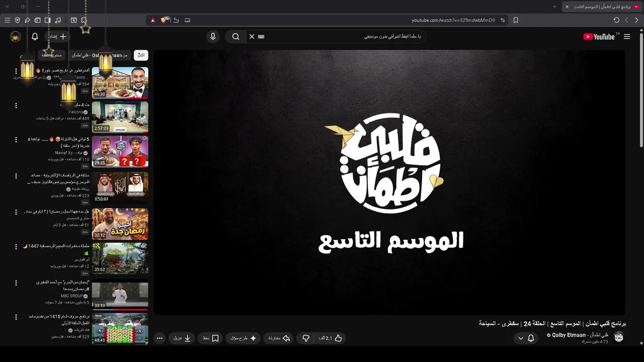The width and height of the screenshot is (644, 362).
Task: Clear the YouTube search box text
Action: click(252, 37)
